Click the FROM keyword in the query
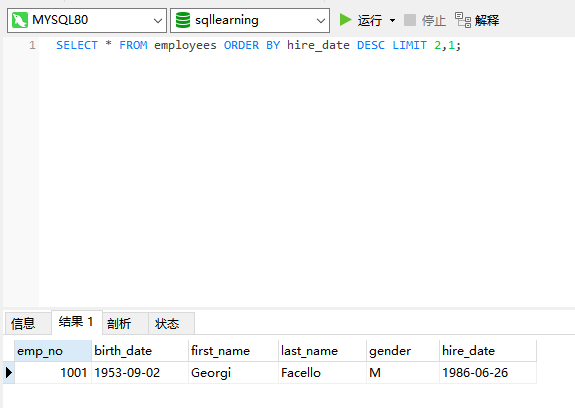The height and width of the screenshot is (408, 575). (133, 45)
